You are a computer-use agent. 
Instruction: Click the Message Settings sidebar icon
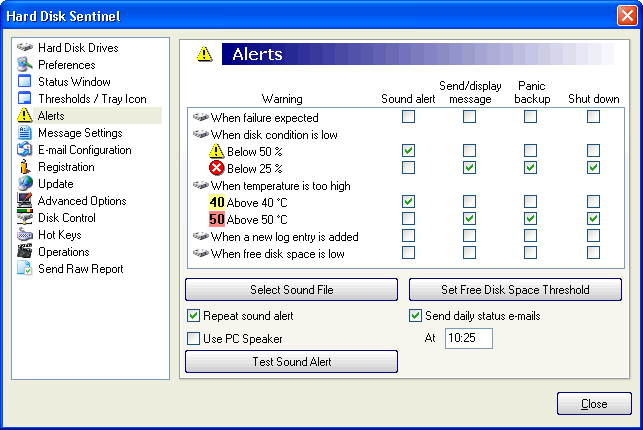pos(25,132)
